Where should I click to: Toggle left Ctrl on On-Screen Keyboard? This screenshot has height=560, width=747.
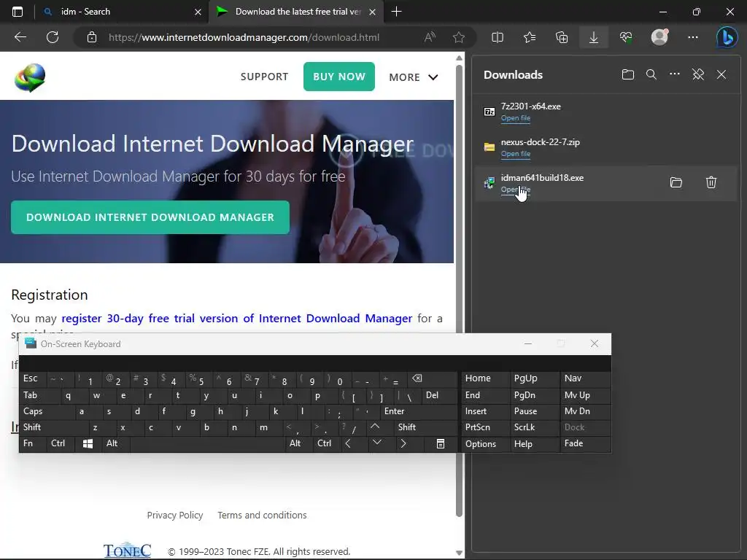[61, 443]
